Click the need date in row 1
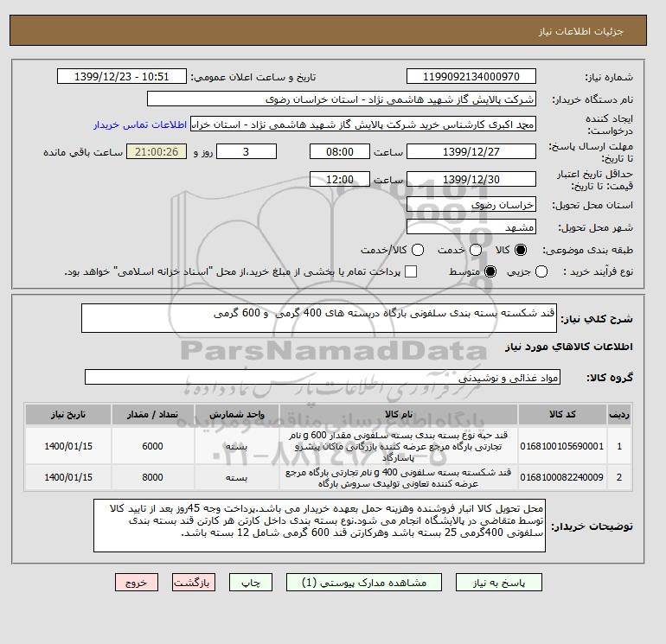 [68, 446]
